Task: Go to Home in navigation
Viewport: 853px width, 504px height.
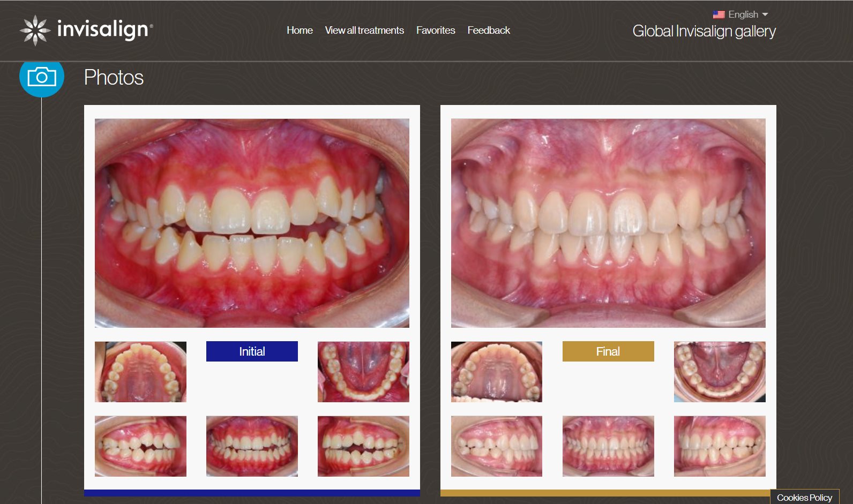Action: [300, 31]
